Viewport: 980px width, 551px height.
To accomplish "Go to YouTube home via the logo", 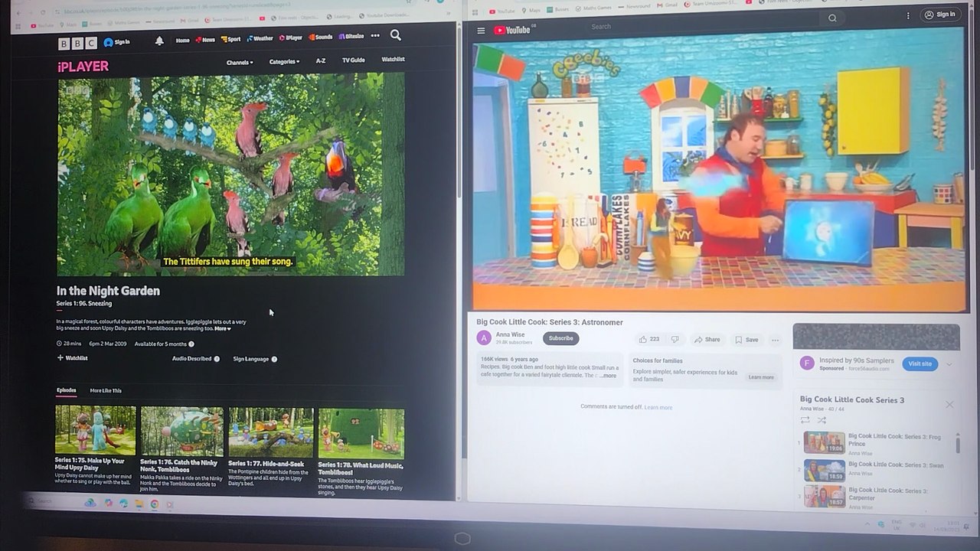I will tap(513, 30).
